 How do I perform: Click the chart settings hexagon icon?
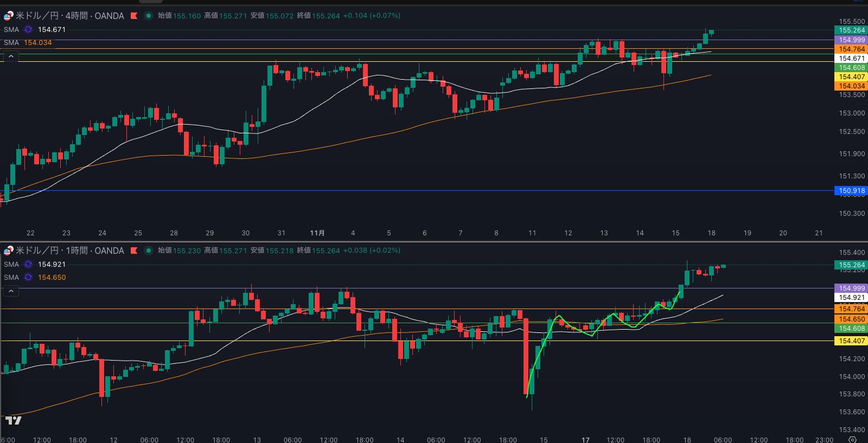pos(852,440)
